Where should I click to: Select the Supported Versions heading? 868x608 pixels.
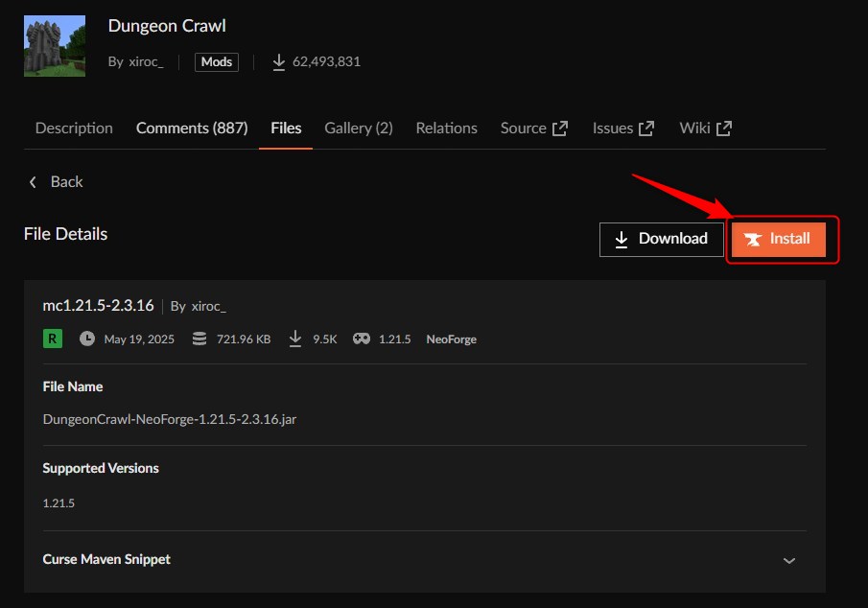click(x=101, y=468)
